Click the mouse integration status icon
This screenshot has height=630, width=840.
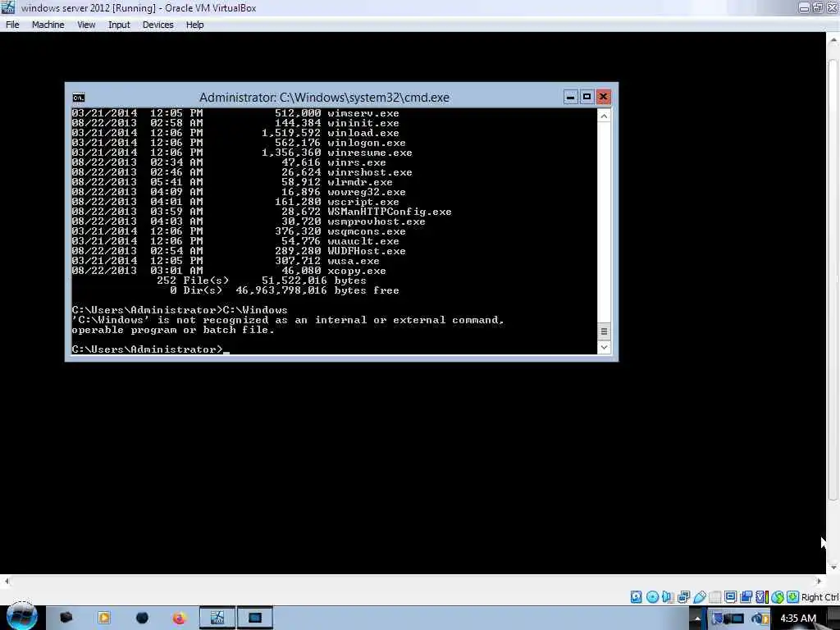pyautogui.click(x=778, y=597)
